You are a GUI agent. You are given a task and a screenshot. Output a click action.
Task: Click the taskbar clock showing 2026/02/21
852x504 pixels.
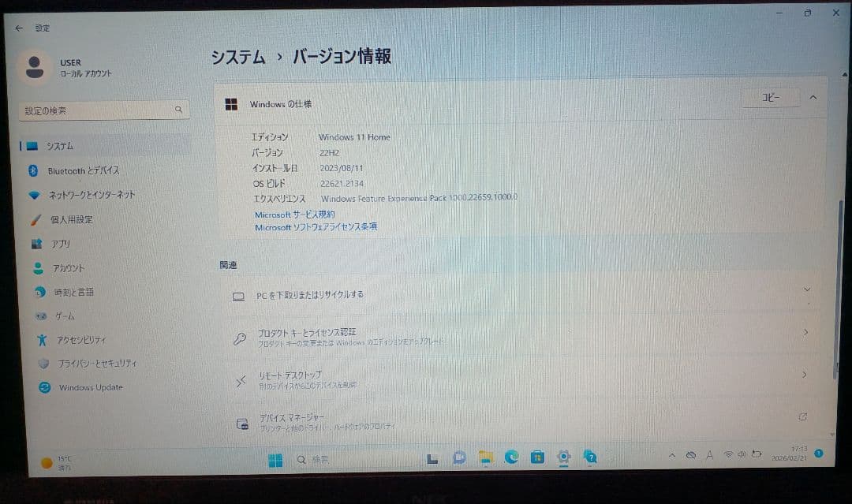pos(790,454)
